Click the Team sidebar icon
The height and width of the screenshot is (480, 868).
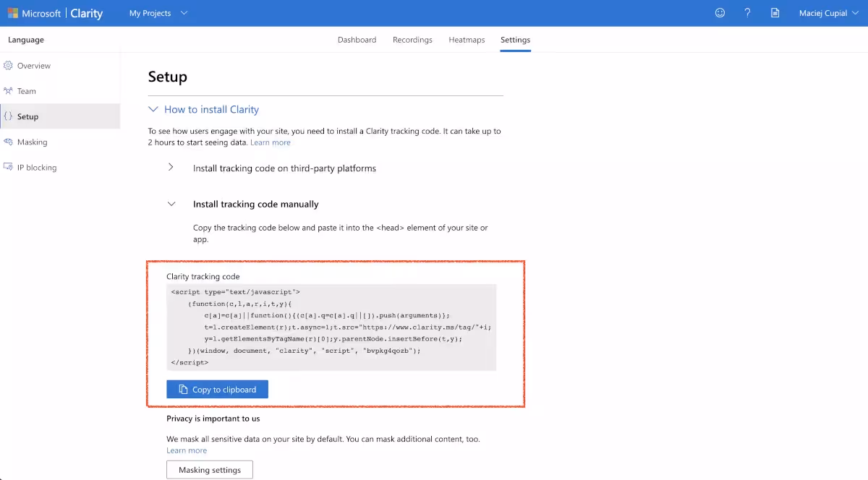9,90
